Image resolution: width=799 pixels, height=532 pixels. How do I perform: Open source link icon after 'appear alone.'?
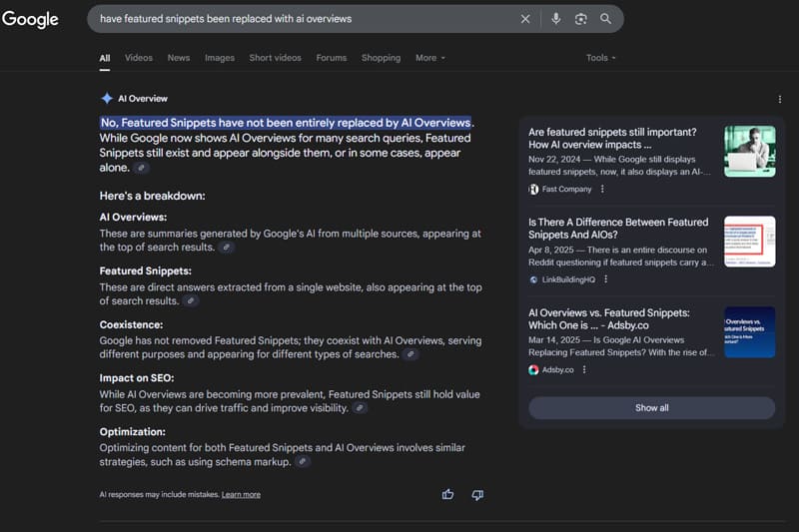[141, 168]
